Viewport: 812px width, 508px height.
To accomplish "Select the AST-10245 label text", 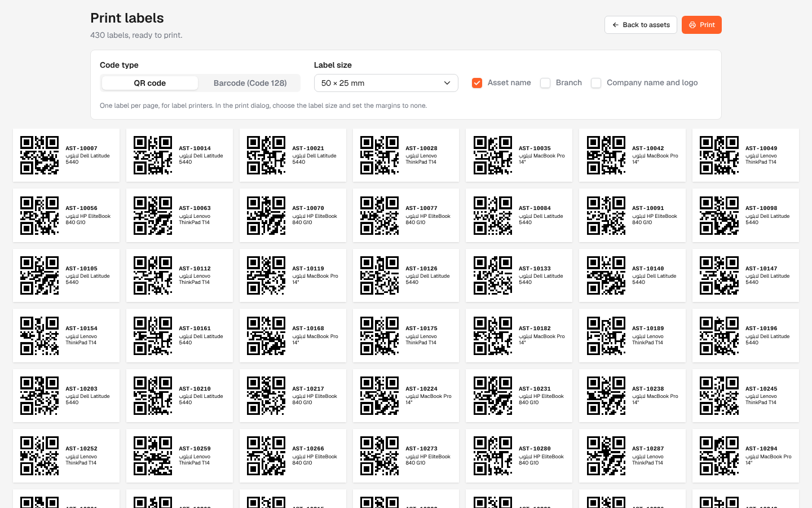I will [x=761, y=389].
